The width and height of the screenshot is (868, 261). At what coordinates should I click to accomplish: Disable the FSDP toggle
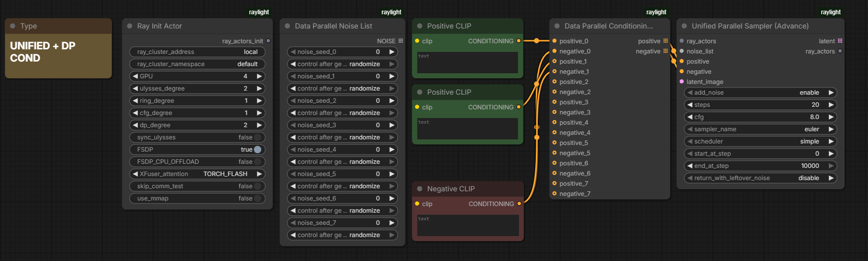(257, 150)
